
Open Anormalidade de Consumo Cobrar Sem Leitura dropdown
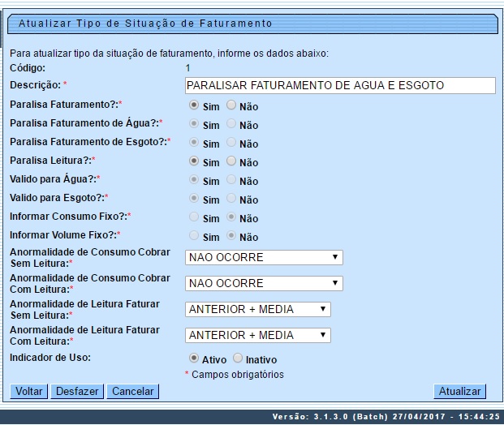[264, 258]
